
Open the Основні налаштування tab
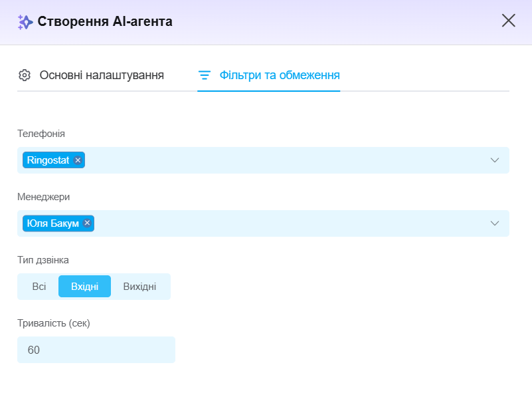pos(91,75)
